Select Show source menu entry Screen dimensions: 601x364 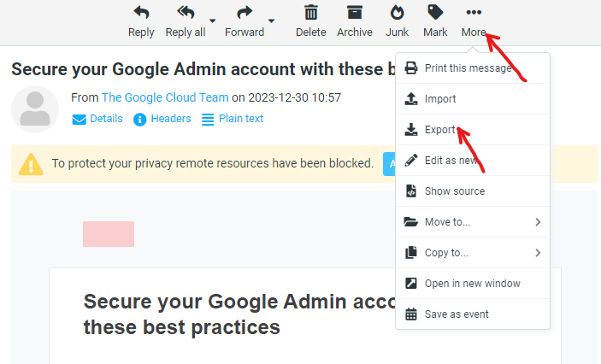(473, 191)
